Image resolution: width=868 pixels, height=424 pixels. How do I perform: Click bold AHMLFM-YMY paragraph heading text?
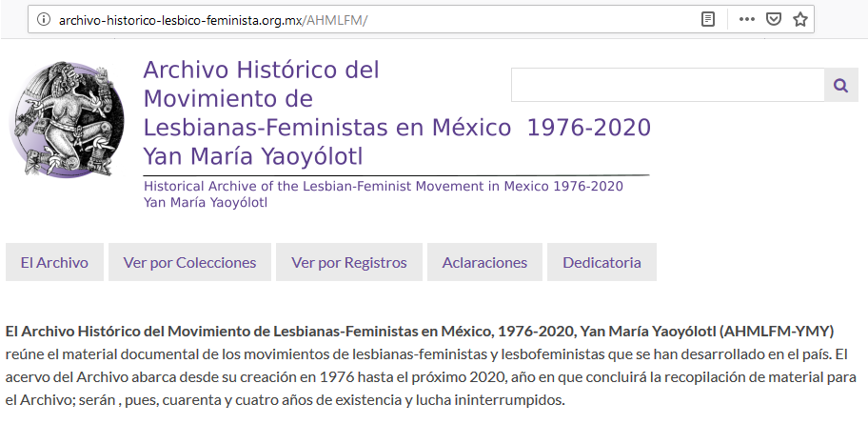[x=420, y=332]
